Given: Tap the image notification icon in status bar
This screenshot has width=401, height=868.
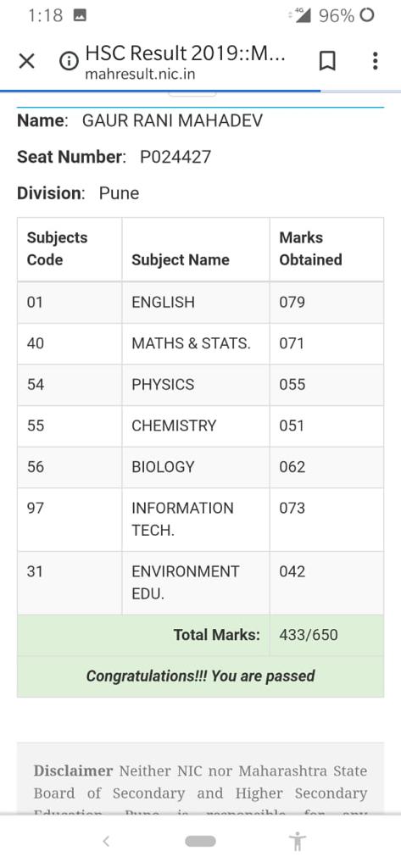Looking at the screenshot, I should click(79, 15).
